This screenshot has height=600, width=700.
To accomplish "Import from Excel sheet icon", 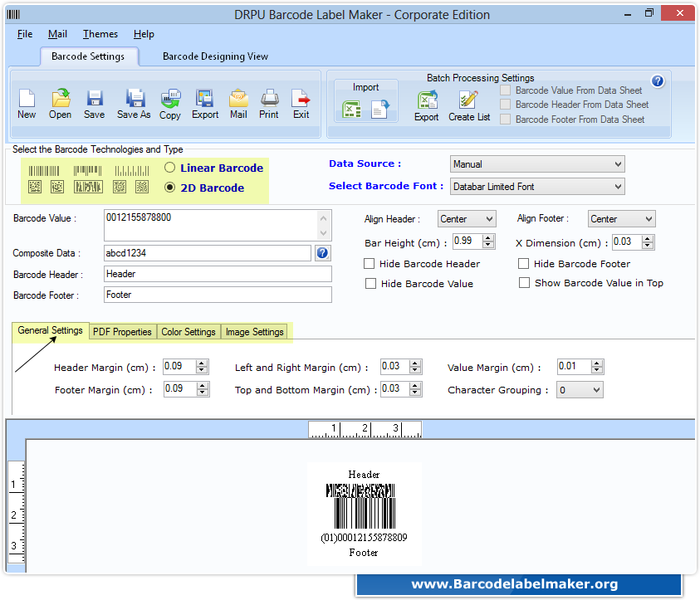I will pos(351,110).
